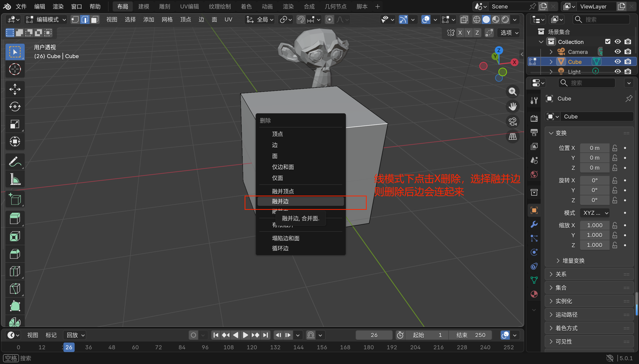
Task: Click the current frame field showing 26
Action: (x=374, y=335)
